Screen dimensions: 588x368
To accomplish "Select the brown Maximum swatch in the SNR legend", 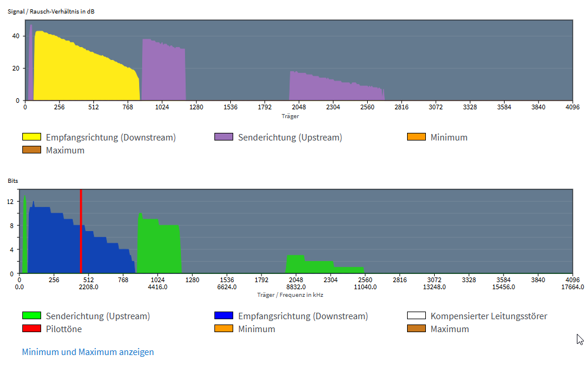I will coord(32,150).
